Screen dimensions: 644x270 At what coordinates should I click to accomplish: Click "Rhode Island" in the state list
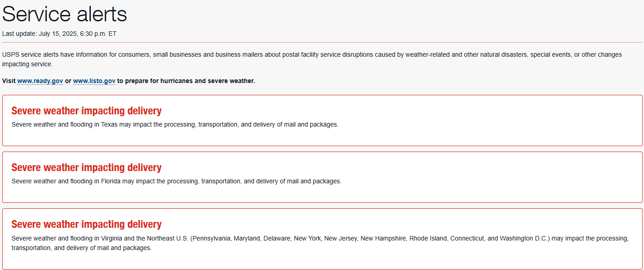click(x=428, y=238)
